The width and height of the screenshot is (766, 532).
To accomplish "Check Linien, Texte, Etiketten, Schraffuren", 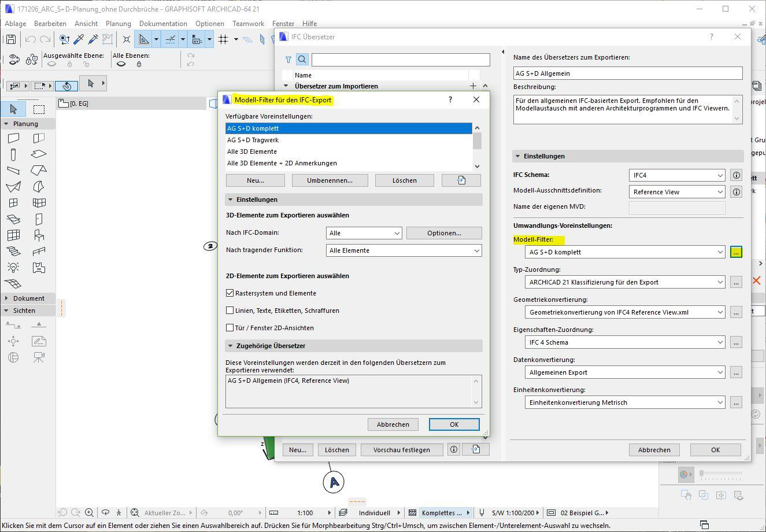I will tap(230, 311).
